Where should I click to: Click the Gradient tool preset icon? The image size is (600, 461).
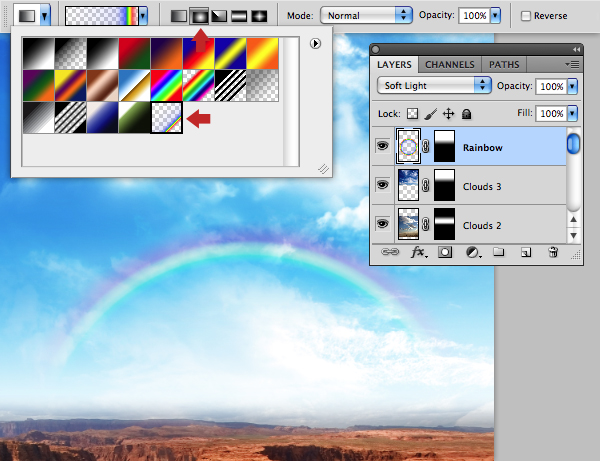[x=27, y=16]
